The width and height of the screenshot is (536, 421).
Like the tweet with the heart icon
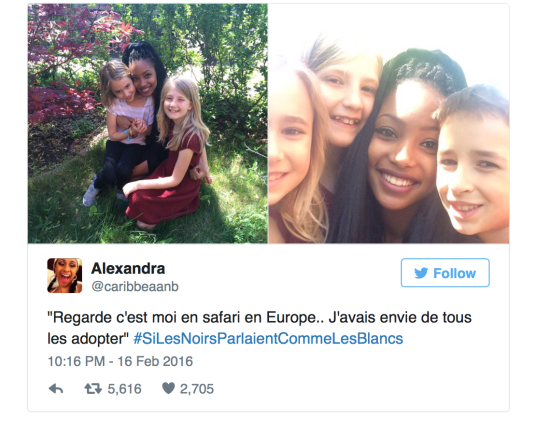[168, 388]
